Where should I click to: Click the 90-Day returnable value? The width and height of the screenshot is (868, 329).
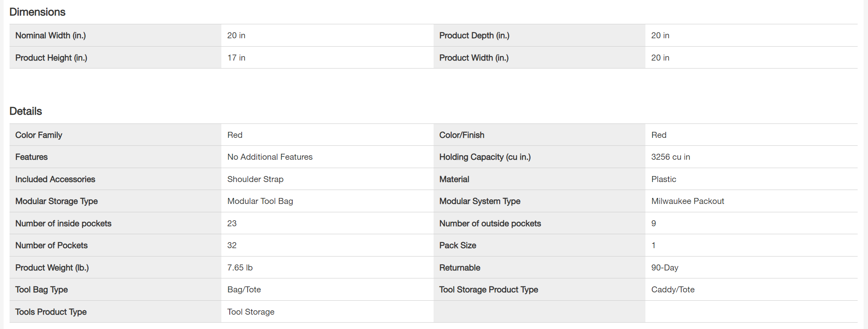click(665, 268)
